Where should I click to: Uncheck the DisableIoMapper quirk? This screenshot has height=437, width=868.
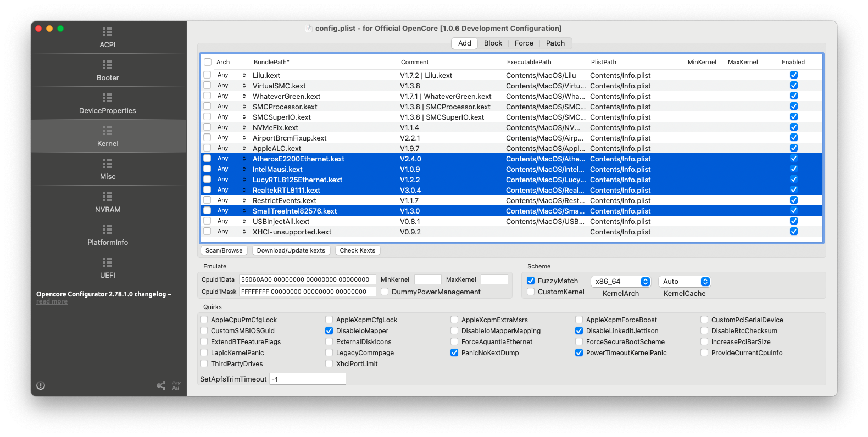[329, 330]
